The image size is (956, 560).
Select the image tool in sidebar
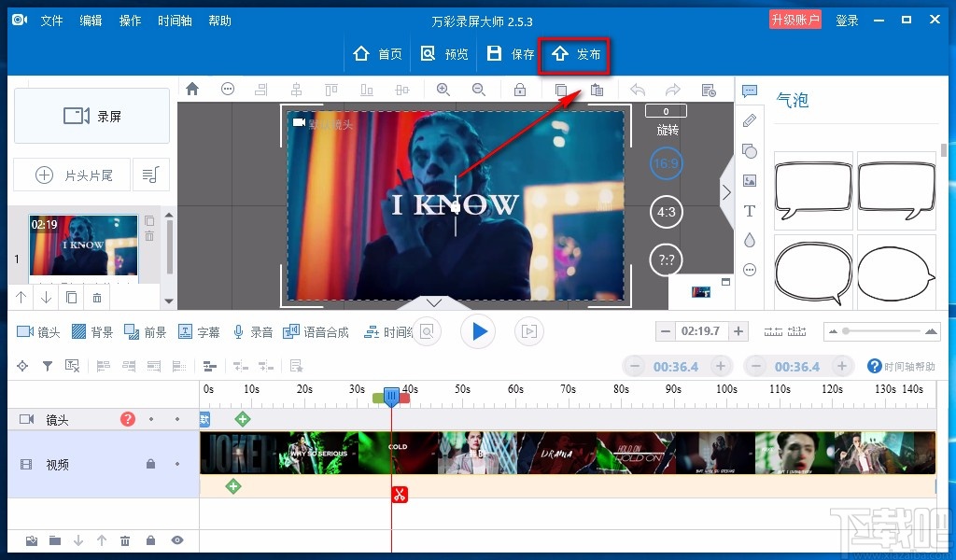click(x=750, y=180)
